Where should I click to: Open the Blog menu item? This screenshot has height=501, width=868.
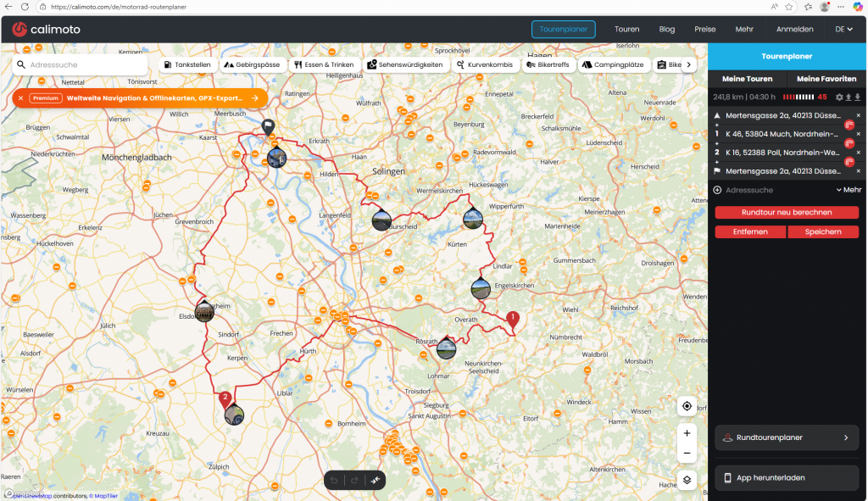[x=666, y=29]
